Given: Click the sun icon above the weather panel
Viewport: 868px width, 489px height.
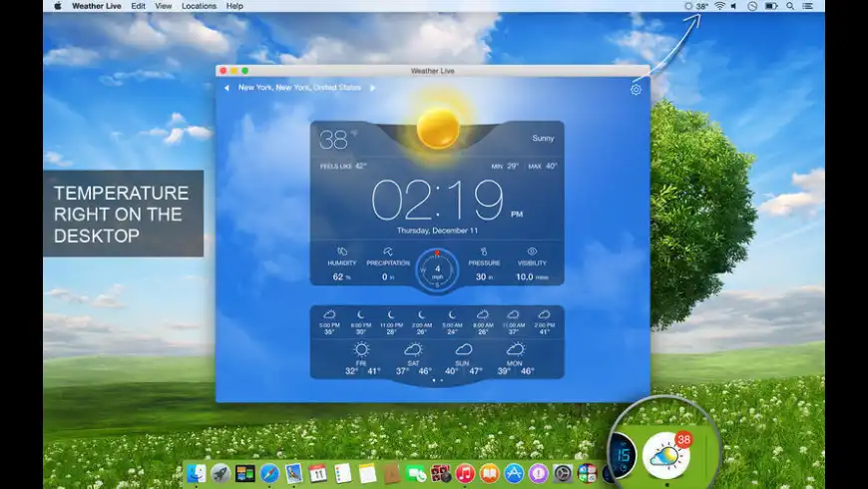Looking at the screenshot, I should [438, 128].
